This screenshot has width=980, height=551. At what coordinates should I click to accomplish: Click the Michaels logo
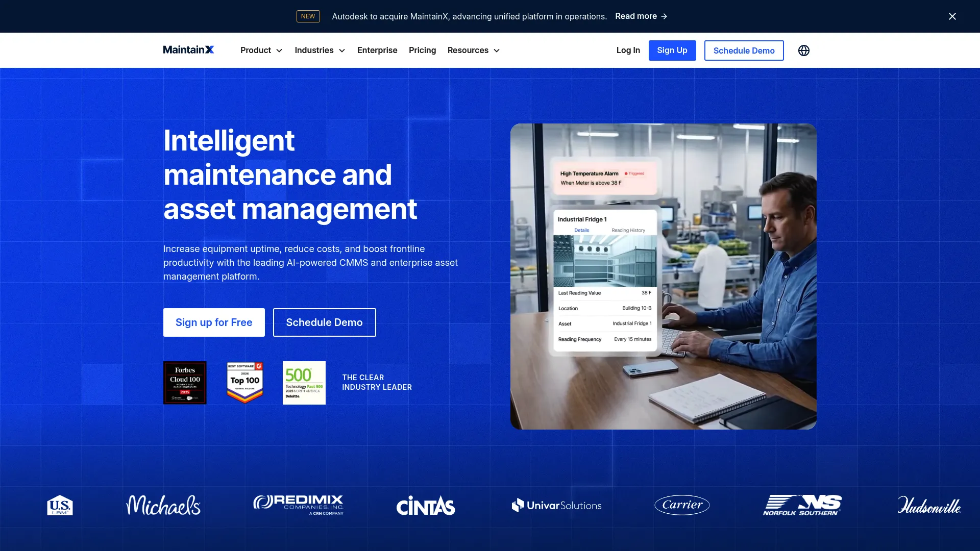pos(163,505)
